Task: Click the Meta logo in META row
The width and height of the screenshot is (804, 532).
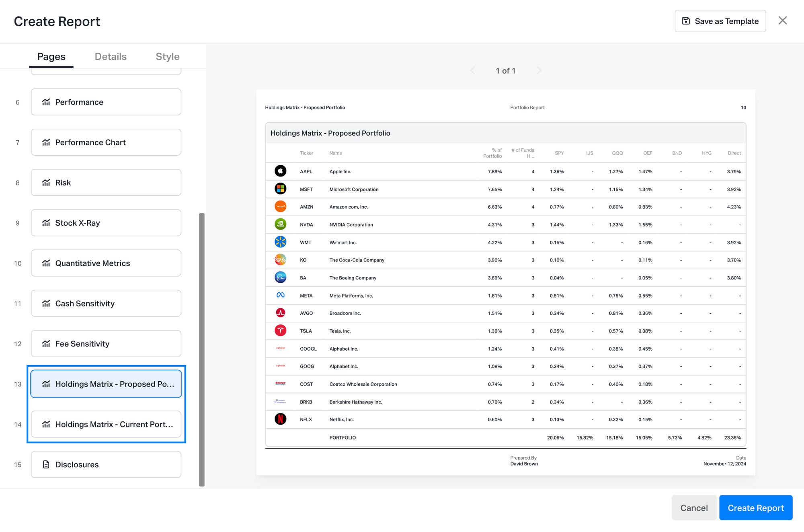Action: (x=281, y=295)
